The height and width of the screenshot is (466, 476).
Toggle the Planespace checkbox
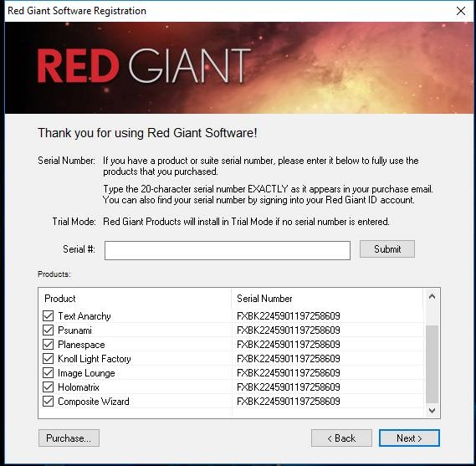(48, 344)
